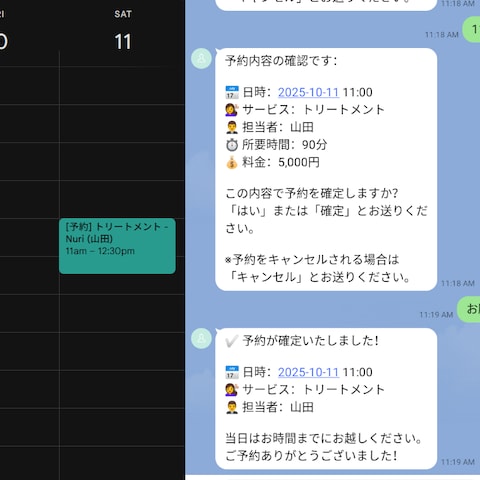The image size is (480, 480).
Task: Click bot avatar beside 予約が確定いたしました message
Action: 201,338
